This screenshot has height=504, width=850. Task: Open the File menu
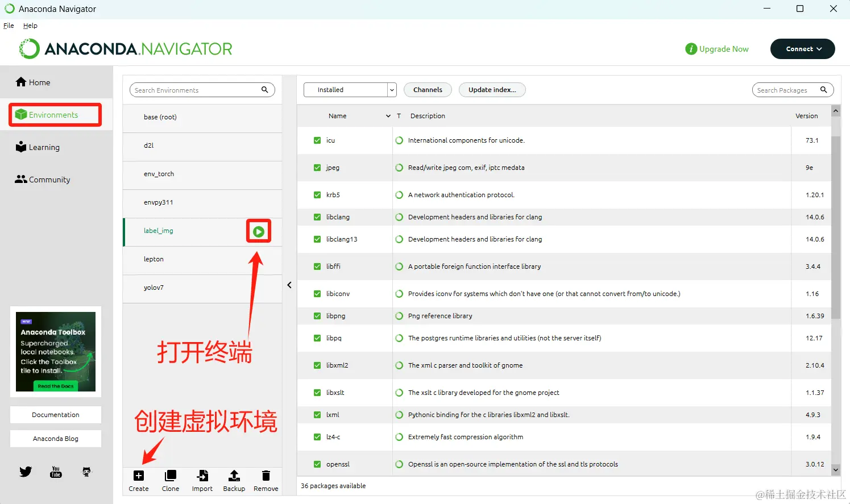pyautogui.click(x=9, y=26)
